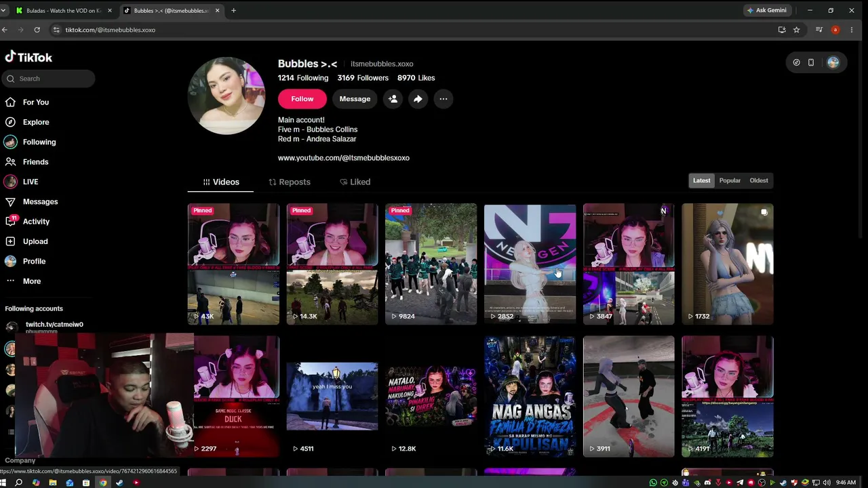
Task: Switch to the Buladas VOD browser tab
Action: (63, 11)
